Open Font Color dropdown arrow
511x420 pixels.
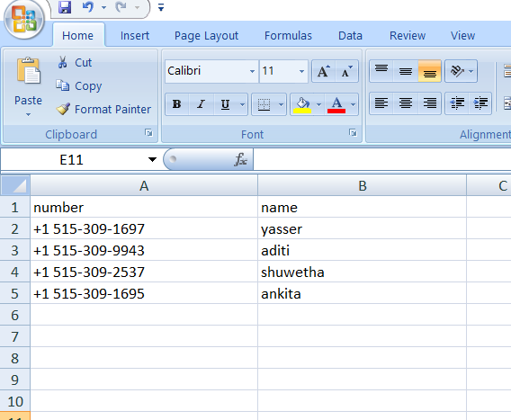click(x=353, y=104)
